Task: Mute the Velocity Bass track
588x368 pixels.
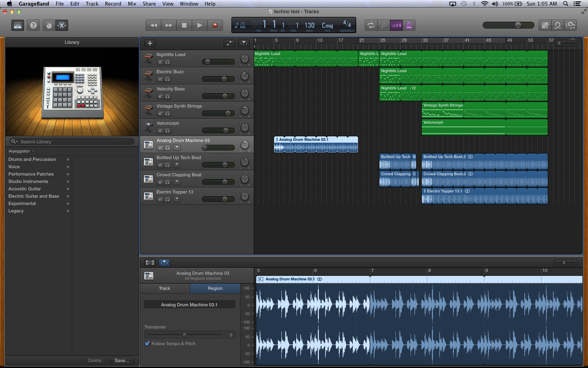Action: 160,96
